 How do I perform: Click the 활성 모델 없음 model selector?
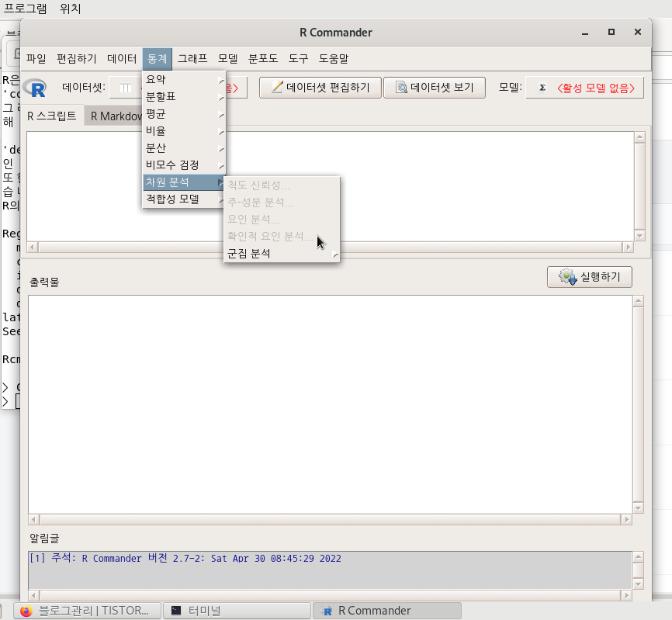(x=584, y=88)
